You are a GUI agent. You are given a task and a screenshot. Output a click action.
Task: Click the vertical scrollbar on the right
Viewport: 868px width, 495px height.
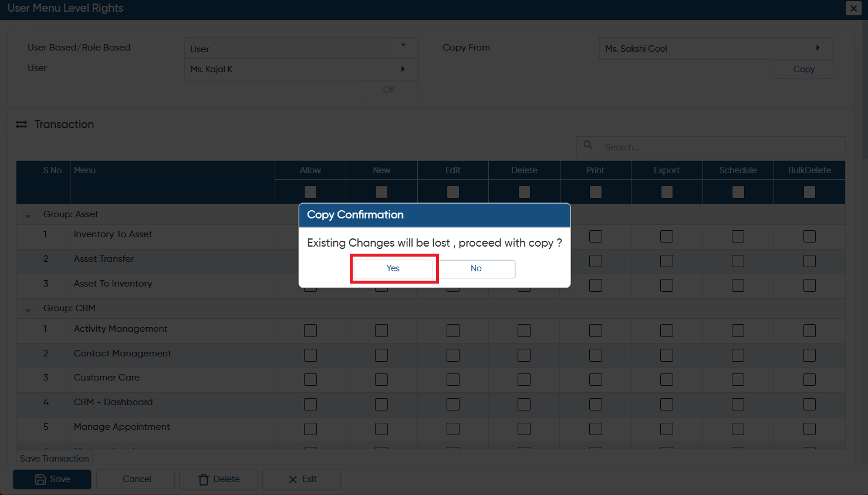[865, 88]
